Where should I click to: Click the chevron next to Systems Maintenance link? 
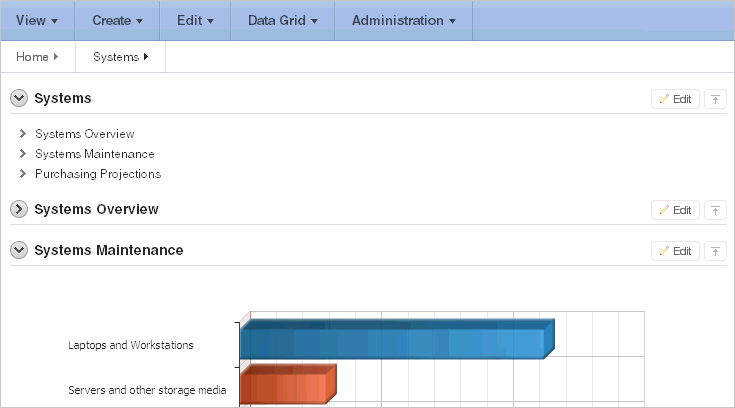point(22,153)
